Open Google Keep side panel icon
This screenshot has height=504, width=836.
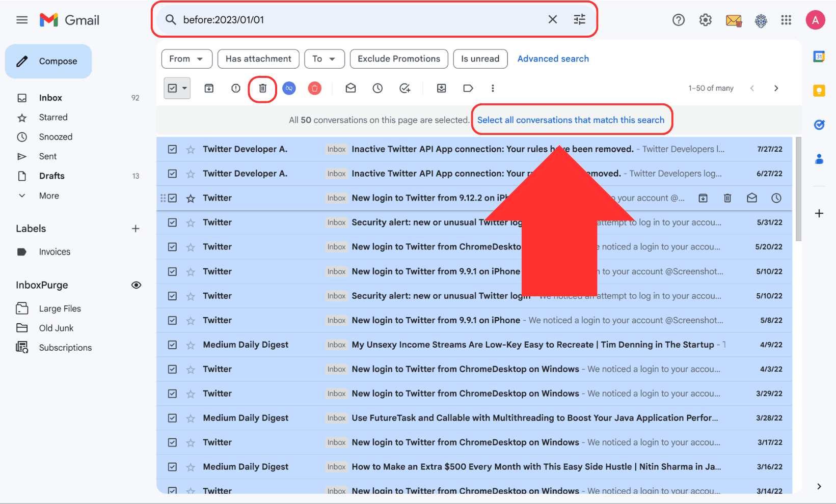point(819,91)
